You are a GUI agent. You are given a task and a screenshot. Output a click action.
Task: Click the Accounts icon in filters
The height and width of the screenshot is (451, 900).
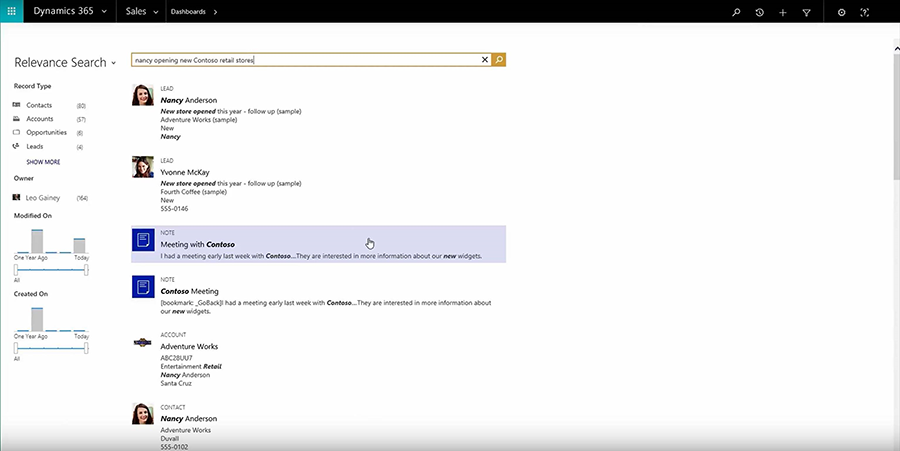[x=16, y=119]
